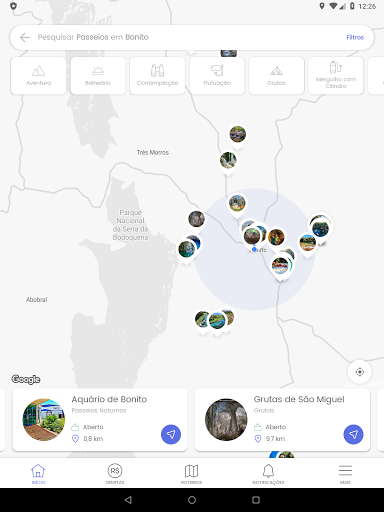
Task: Open the Filtros filter options
Action: pyautogui.click(x=355, y=37)
